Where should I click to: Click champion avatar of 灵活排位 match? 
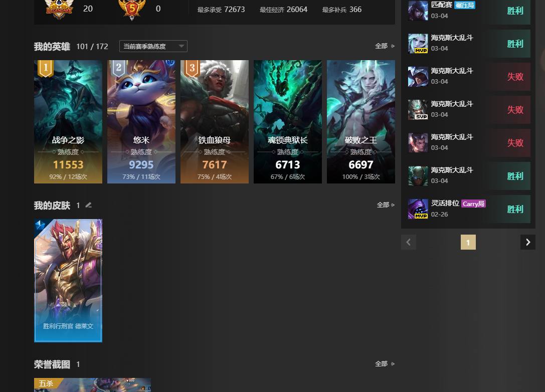(418, 209)
